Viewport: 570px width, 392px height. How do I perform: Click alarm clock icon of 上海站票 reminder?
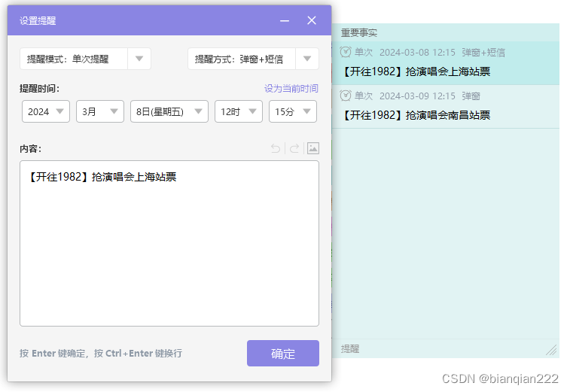(346, 53)
